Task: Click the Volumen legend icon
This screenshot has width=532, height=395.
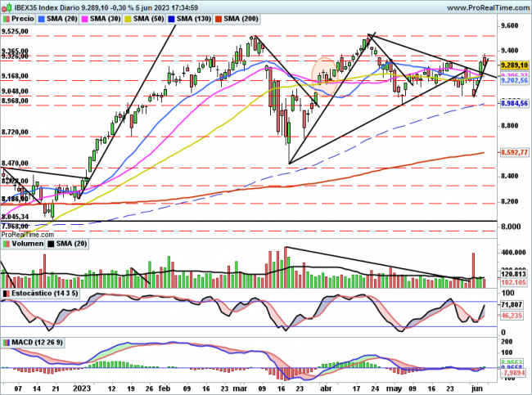Action: [x=7, y=244]
